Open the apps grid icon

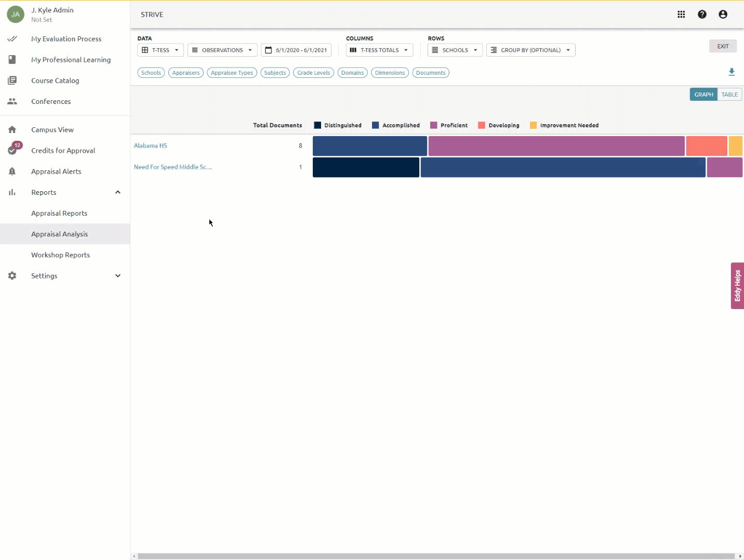point(681,15)
